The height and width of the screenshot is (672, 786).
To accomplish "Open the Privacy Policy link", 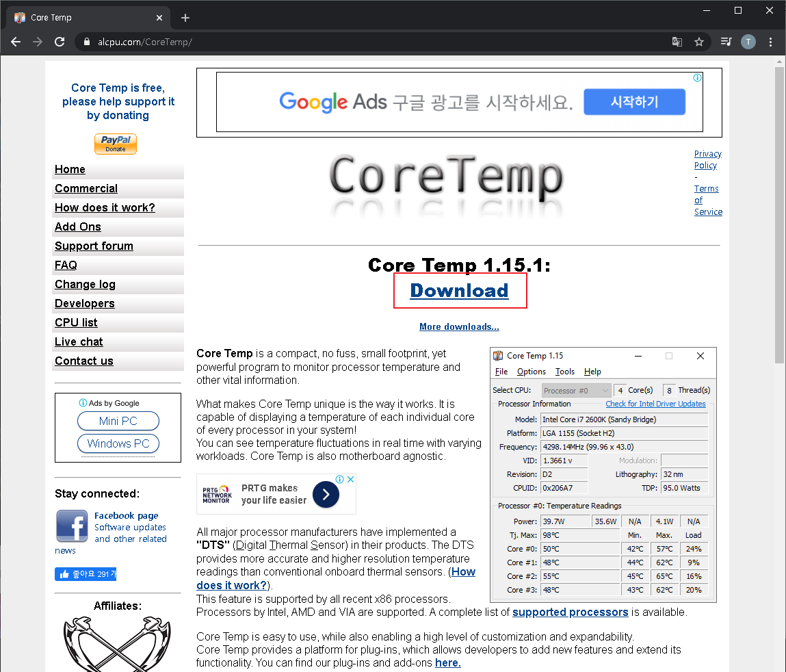I will click(707, 159).
